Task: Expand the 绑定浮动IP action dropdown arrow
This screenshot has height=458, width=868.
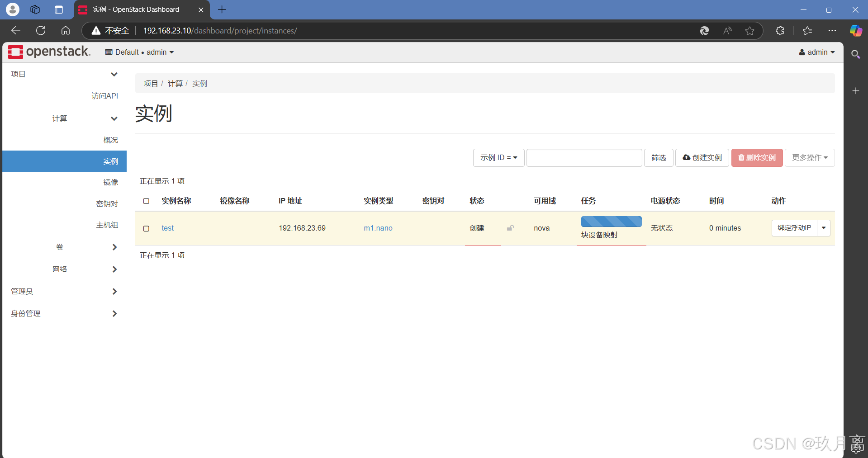Action: click(x=824, y=228)
